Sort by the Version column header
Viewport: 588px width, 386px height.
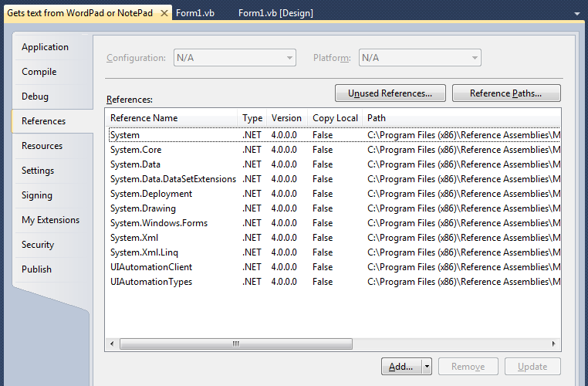(287, 118)
